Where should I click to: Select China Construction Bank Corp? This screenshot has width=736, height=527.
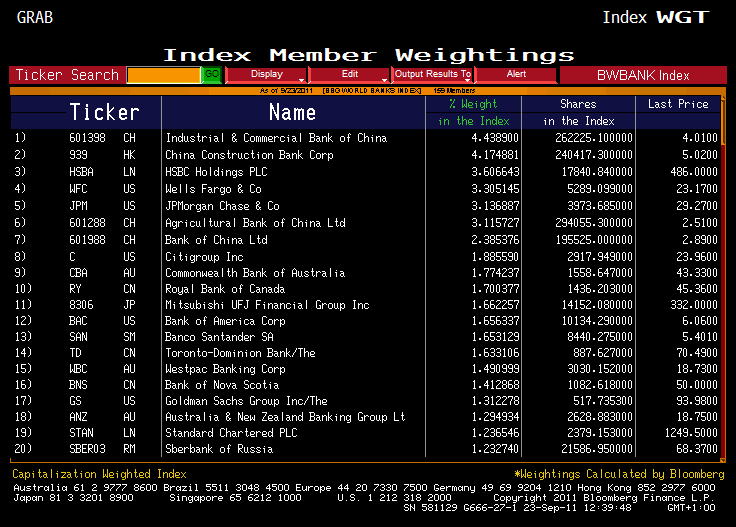pyautogui.click(x=249, y=155)
